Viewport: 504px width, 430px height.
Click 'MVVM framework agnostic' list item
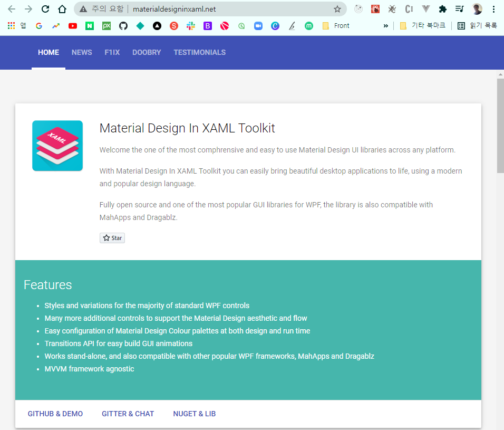[x=89, y=369]
